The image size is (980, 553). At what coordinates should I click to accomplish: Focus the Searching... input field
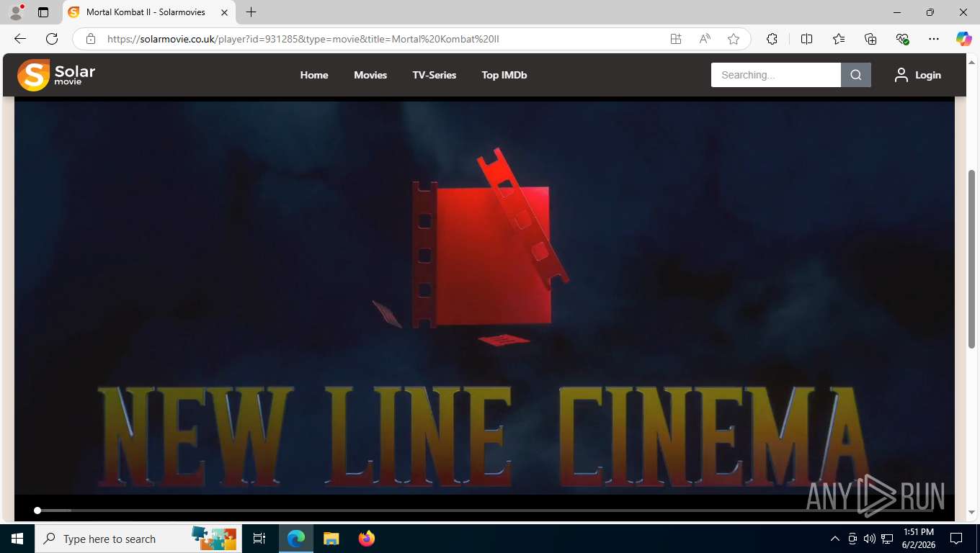click(776, 75)
